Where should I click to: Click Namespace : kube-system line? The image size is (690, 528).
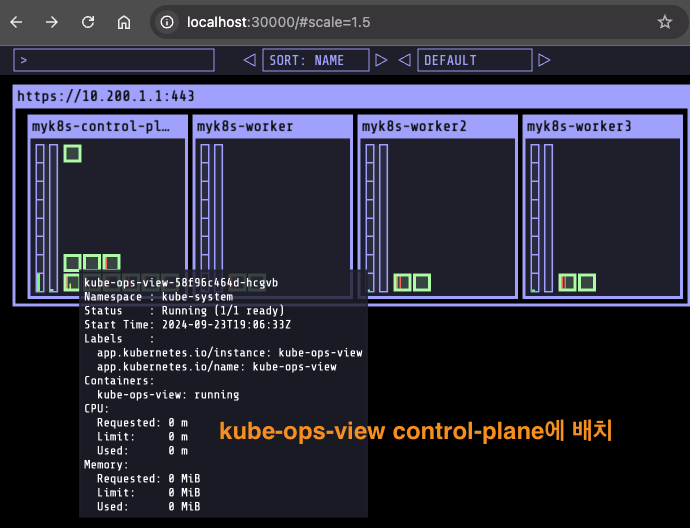point(158,297)
